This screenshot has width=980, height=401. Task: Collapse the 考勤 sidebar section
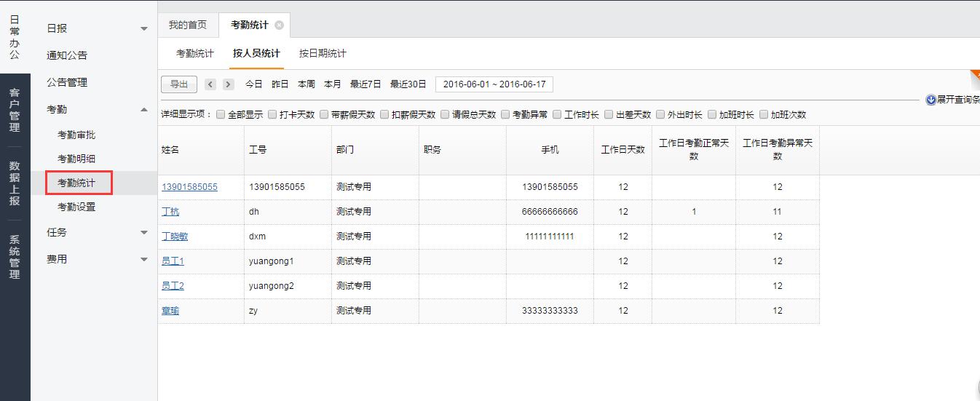(x=143, y=109)
